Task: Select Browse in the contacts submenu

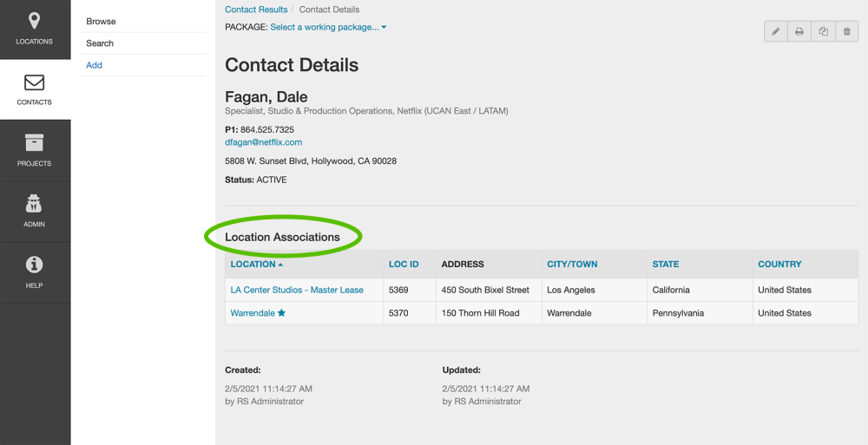Action: point(101,21)
